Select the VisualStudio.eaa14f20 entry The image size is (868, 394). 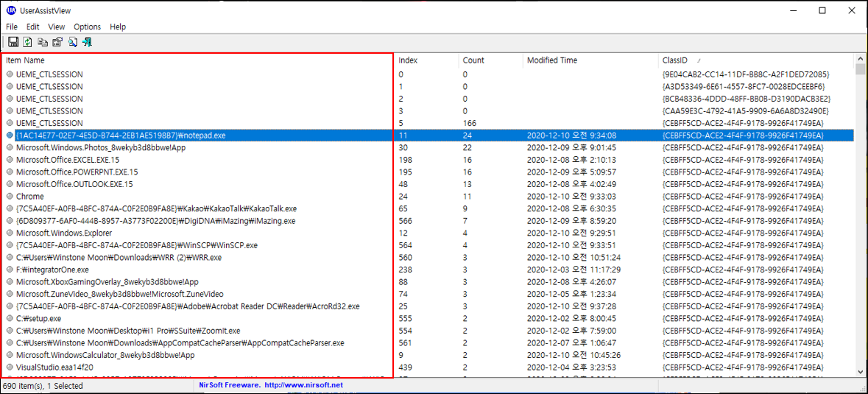pyautogui.click(x=54, y=366)
